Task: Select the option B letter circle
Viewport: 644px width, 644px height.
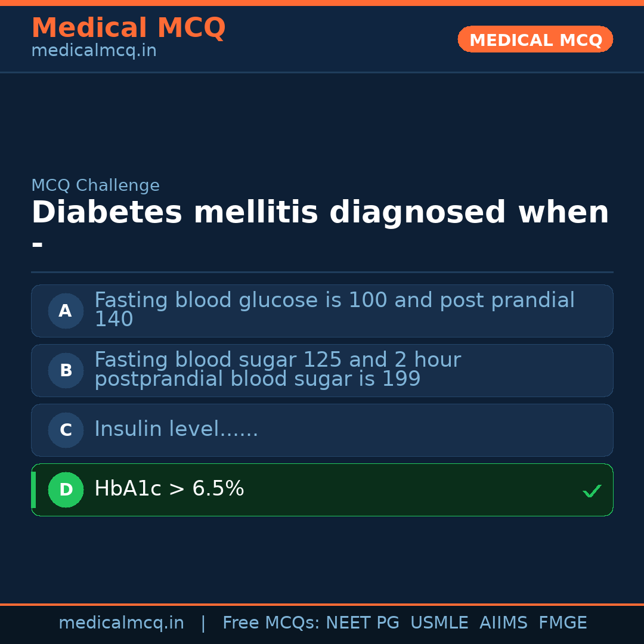Action: 66,370
